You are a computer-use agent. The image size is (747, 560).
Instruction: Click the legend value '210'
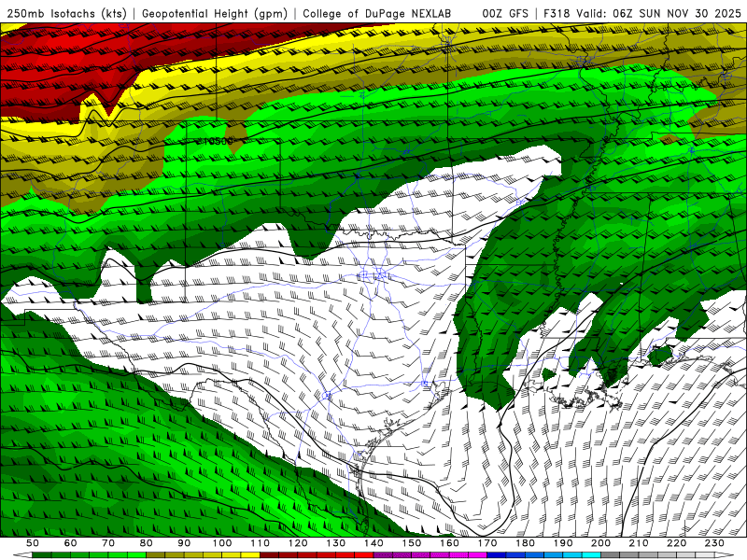coord(639,543)
